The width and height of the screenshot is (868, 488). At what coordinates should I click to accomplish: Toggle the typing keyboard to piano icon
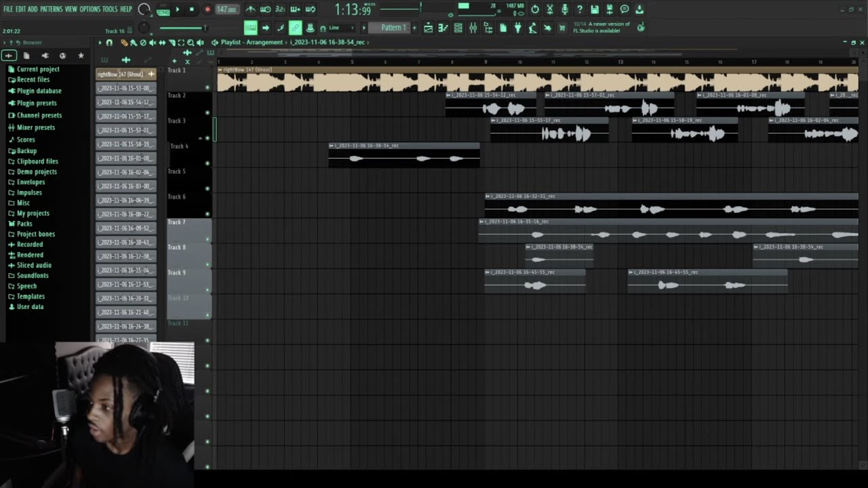click(251, 28)
